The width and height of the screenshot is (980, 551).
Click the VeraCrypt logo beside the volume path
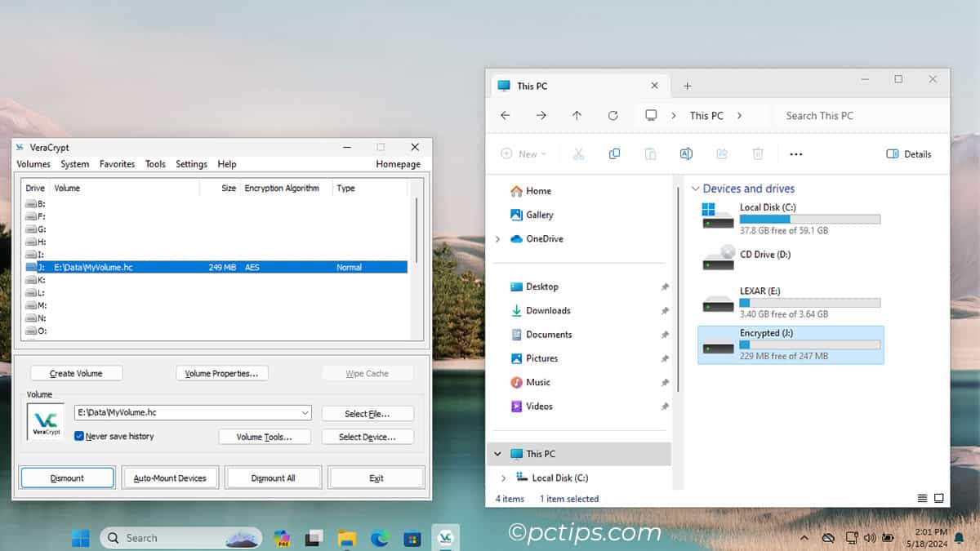click(x=45, y=422)
